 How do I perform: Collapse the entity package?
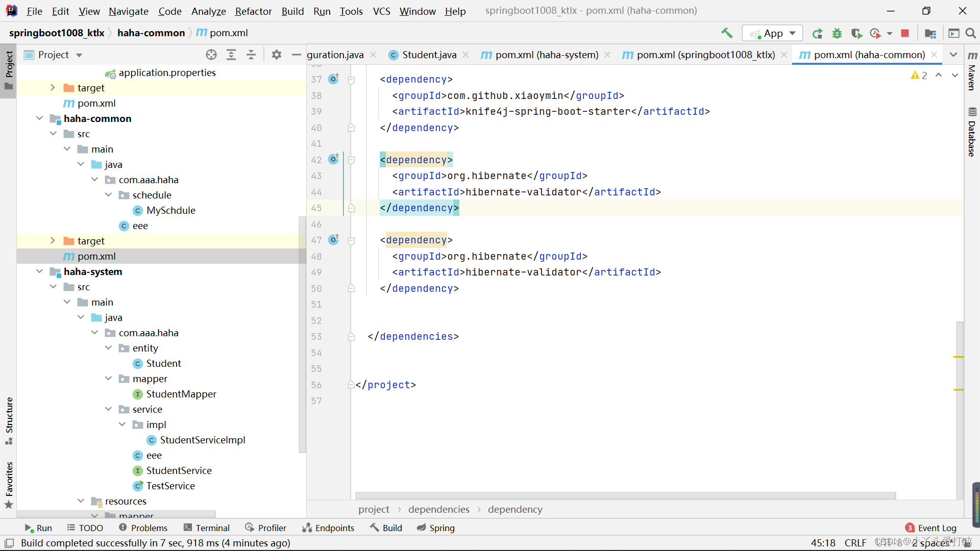point(108,348)
